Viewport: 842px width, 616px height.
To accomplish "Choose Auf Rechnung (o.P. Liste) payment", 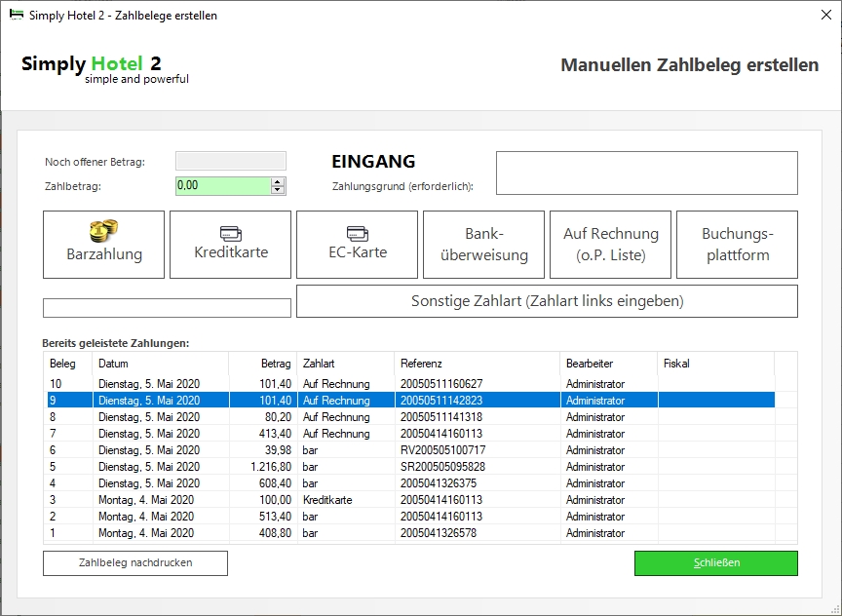I will pos(611,245).
